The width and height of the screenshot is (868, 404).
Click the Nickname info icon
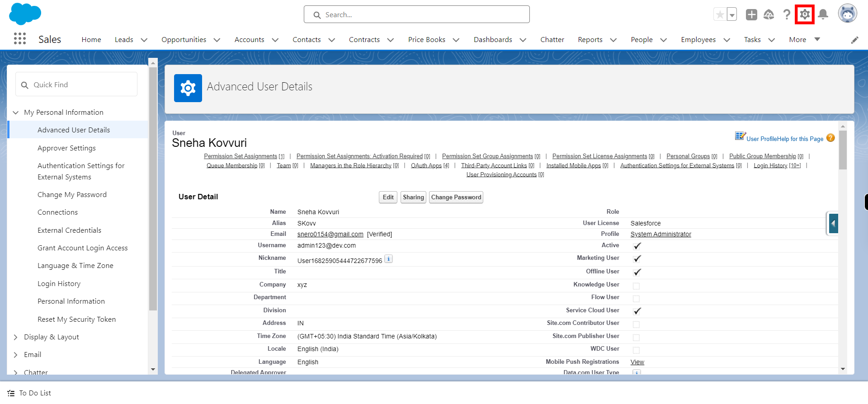pyautogui.click(x=388, y=259)
